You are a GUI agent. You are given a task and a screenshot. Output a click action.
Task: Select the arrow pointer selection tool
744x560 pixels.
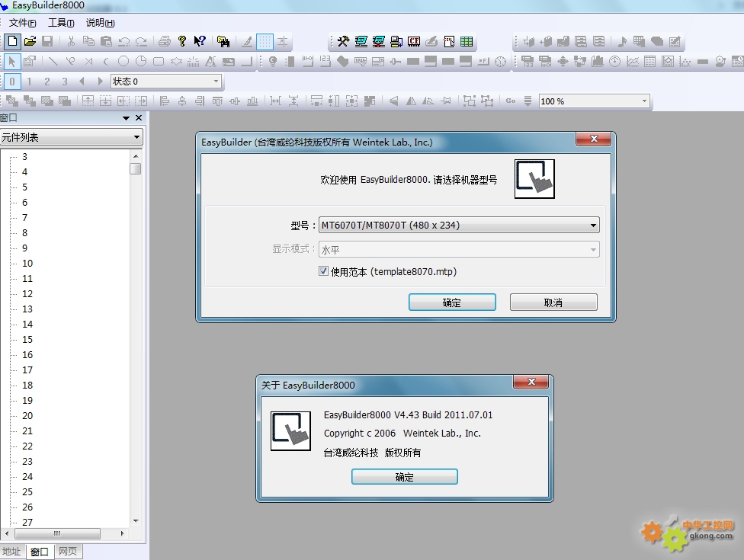click(x=12, y=62)
